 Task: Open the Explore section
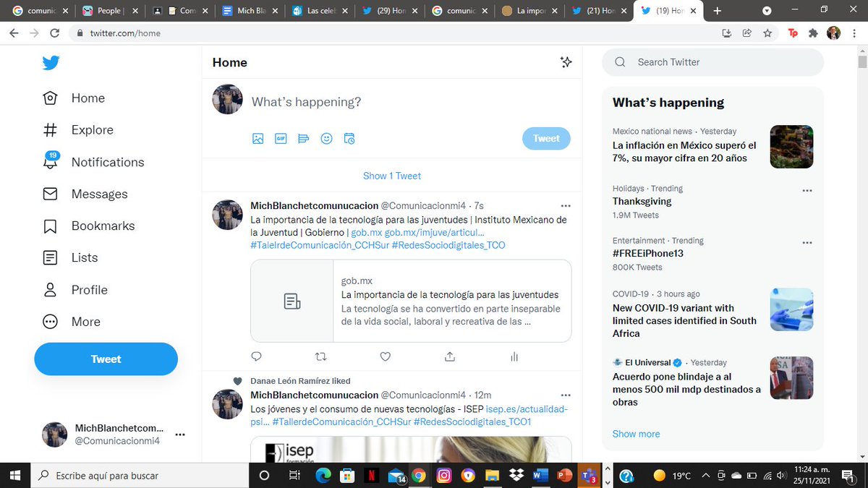pyautogui.click(x=78, y=130)
